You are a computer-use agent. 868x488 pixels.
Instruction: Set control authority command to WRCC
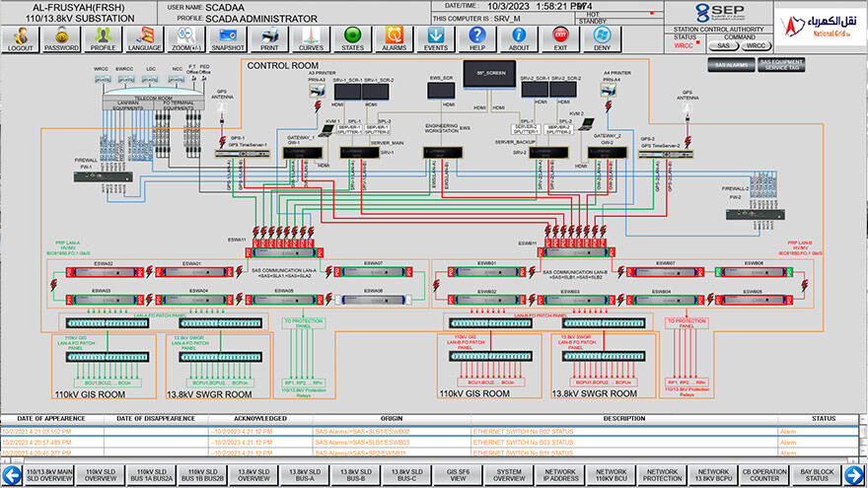tap(756, 45)
